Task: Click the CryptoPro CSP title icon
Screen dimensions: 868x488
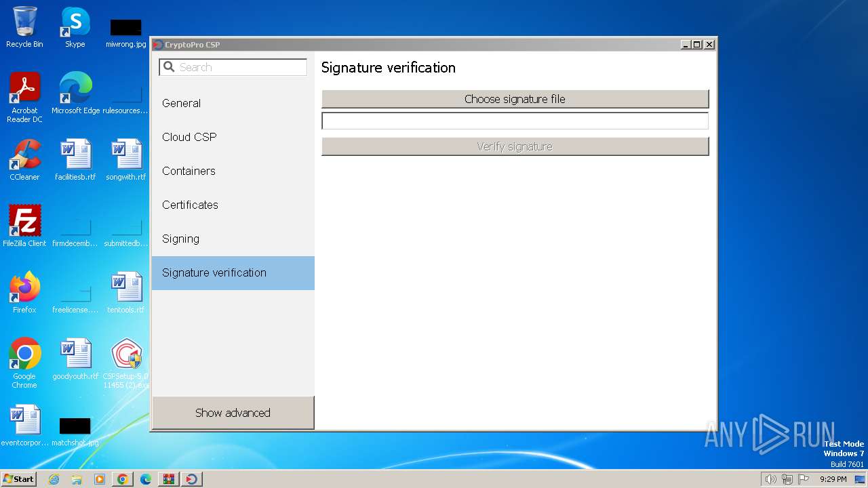Action: coord(158,45)
